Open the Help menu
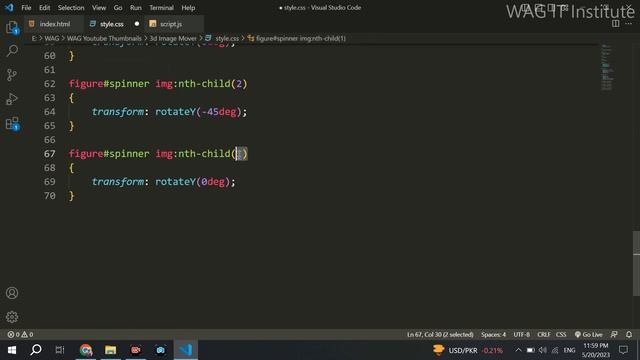The height and width of the screenshot is (360, 640). pos(188,8)
